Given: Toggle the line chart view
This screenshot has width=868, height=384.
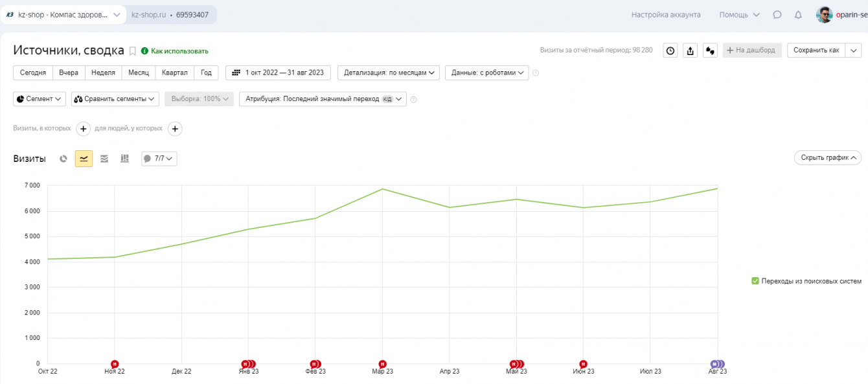Looking at the screenshot, I should click(84, 159).
